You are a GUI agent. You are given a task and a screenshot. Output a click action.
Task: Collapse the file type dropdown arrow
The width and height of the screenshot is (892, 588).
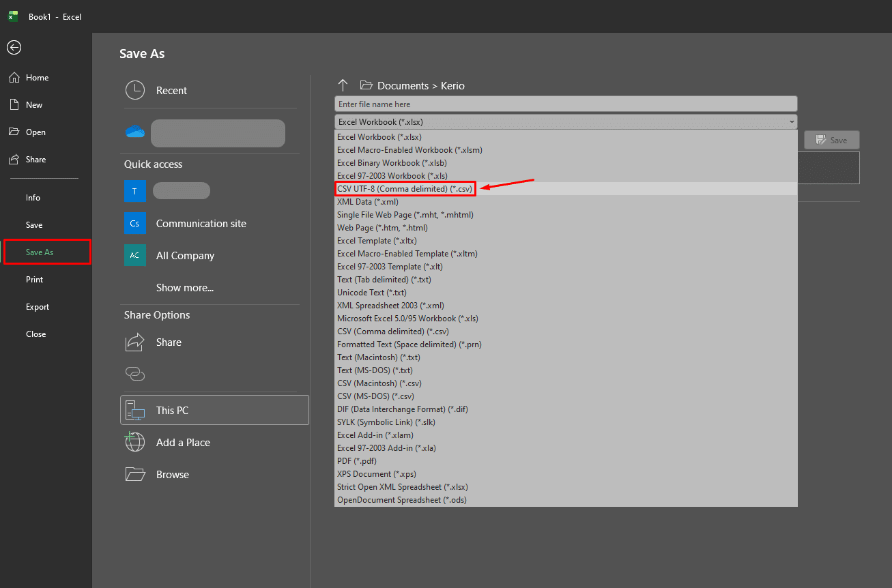click(x=791, y=121)
